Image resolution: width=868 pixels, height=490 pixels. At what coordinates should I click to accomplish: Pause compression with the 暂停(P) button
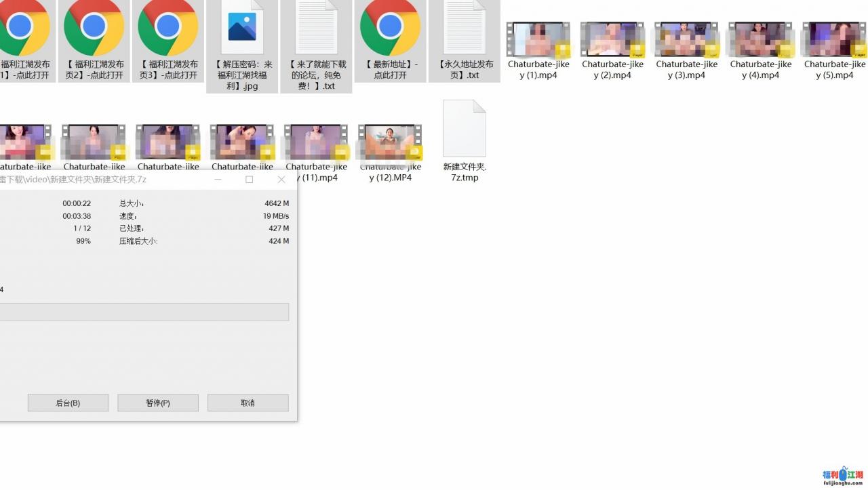point(158,403)
